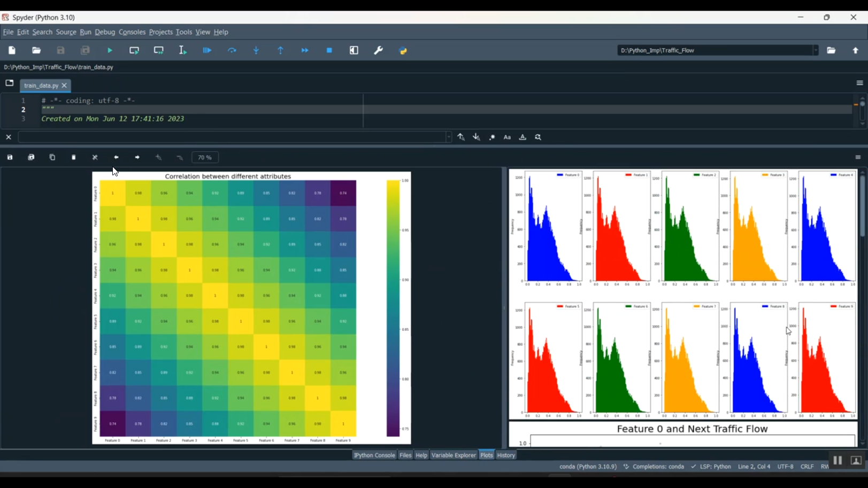Image resolution: width=868 pixels, height=488 pixels.
Task: Switch to the Variable Explorer tab
Action: pyautogui.click(x=454, y=455)
